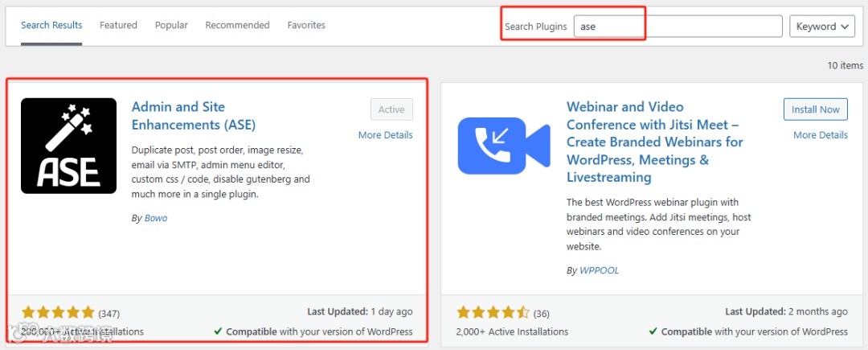Image resolution: width=868 pixels, height=350 pixels.
Task: Select Jitsi Meet compatibility checkmark text
Action: tap(748, 331)
